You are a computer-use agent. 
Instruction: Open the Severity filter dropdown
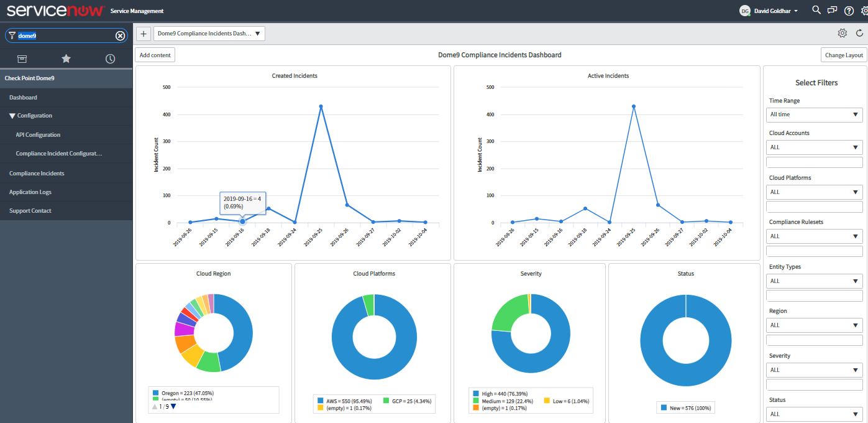coord(815,370)
